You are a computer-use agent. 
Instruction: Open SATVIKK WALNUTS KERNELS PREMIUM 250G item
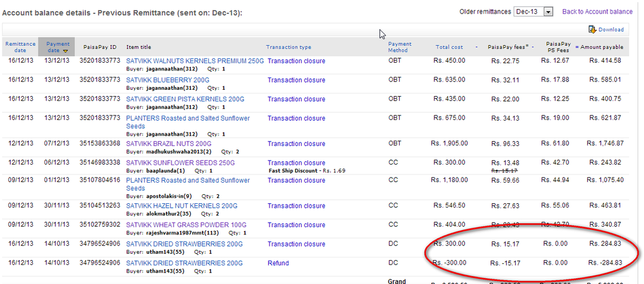(x=195, y=61)
